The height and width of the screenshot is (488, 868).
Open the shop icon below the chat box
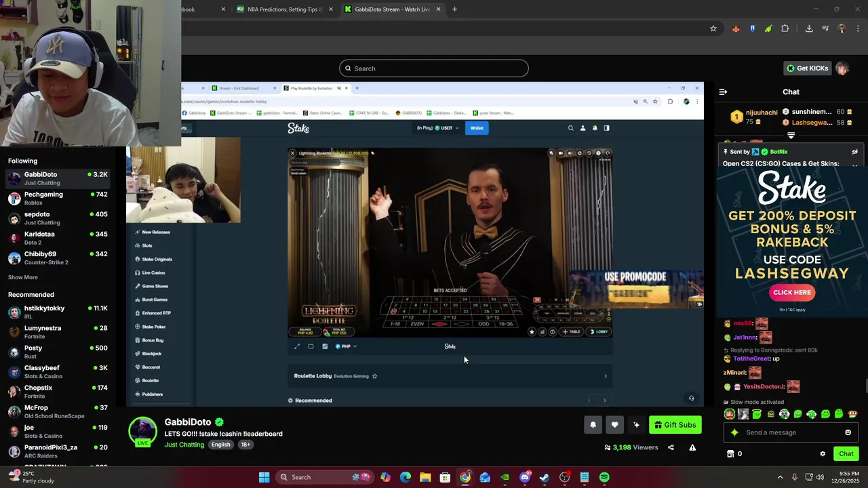(730, 454)
